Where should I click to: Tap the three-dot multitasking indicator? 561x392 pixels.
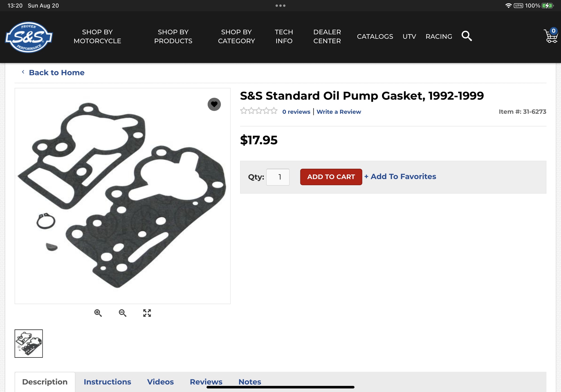pyautogui.click(x=280, y=6)
